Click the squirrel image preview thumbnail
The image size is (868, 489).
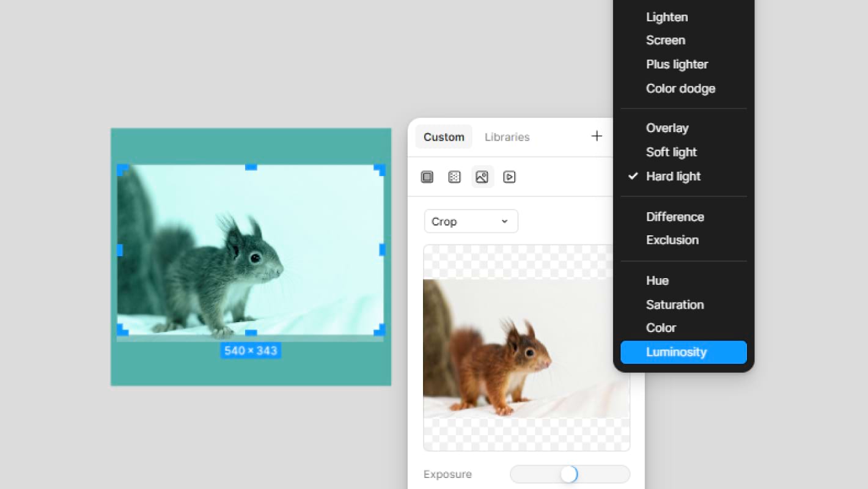(526, 348)
